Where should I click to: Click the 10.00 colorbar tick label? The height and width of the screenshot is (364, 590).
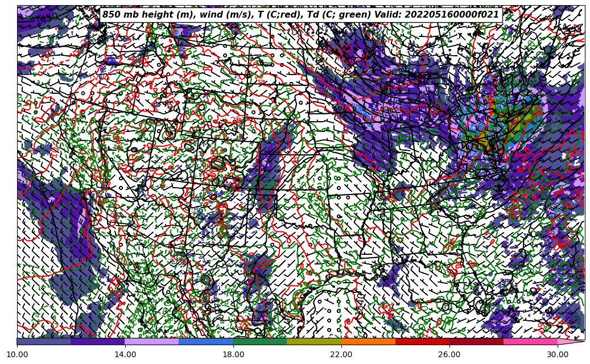coord(17,354)
